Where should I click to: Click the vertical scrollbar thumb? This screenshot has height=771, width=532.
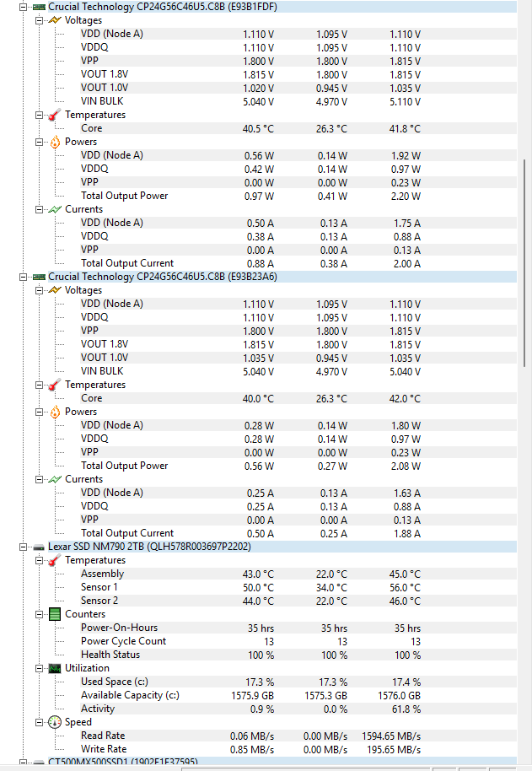(x=524, y=262)
